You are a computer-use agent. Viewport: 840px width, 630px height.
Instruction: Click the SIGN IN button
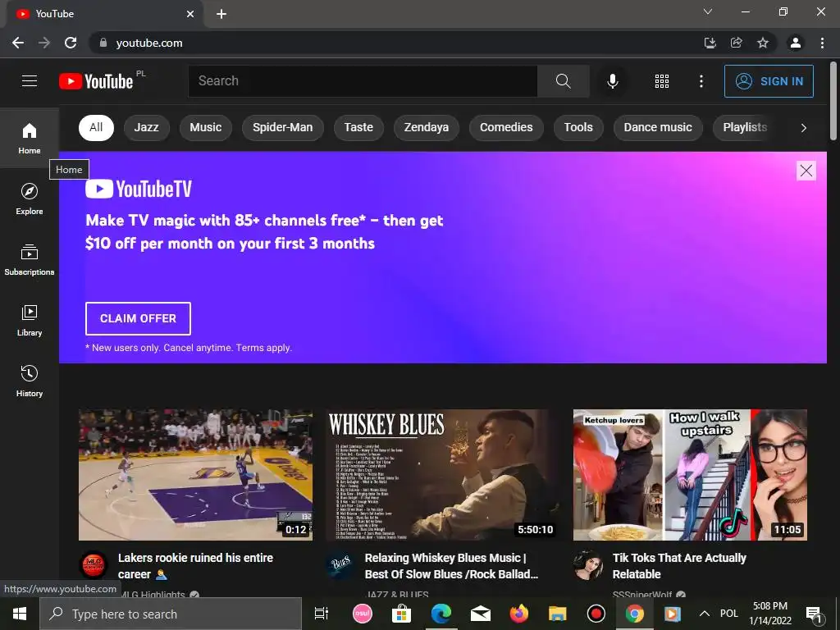[x=769, y=81]
